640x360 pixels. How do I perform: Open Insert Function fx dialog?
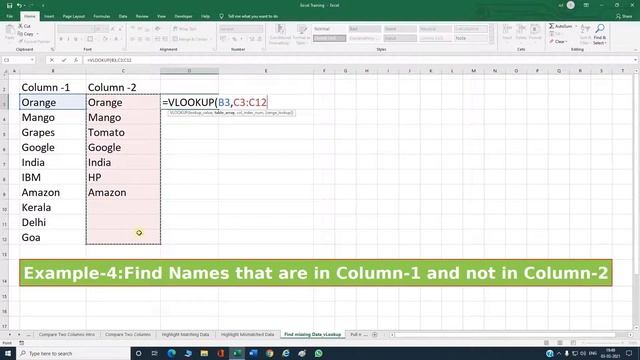click(76, 60)
